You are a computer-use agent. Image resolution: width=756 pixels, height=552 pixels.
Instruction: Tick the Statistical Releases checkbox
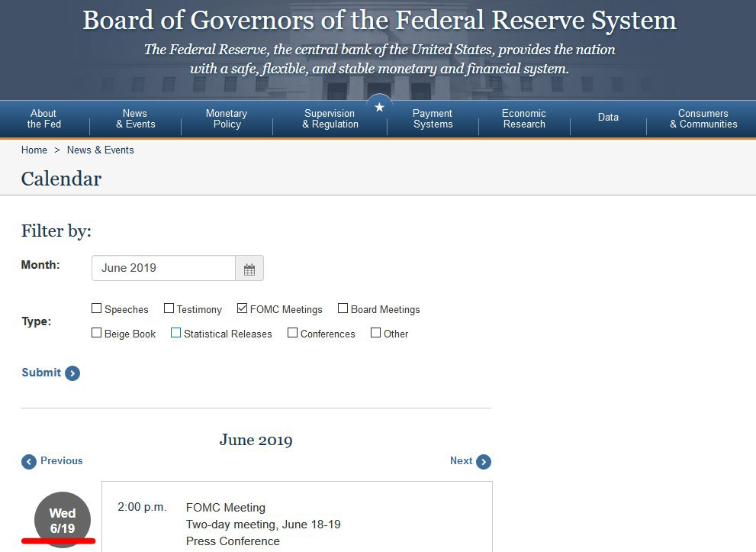[x=176, y=333]
